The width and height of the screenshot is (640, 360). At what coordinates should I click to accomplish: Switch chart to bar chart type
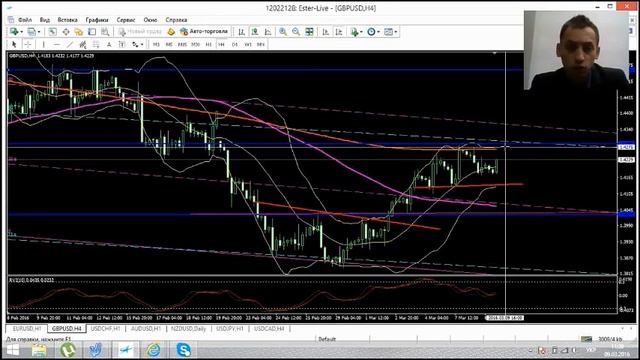(x=242, y=32)
